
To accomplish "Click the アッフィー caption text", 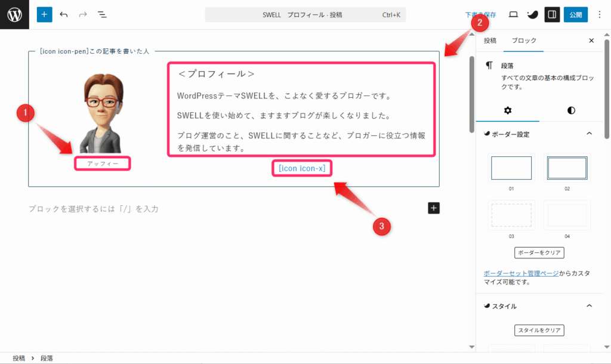I will click(103, 164).
